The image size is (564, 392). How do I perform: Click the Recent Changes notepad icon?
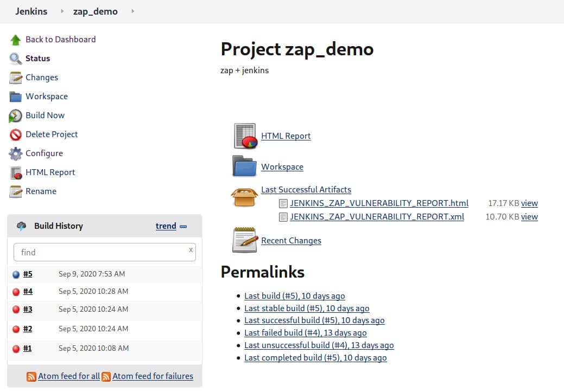(x=244, y=240)
